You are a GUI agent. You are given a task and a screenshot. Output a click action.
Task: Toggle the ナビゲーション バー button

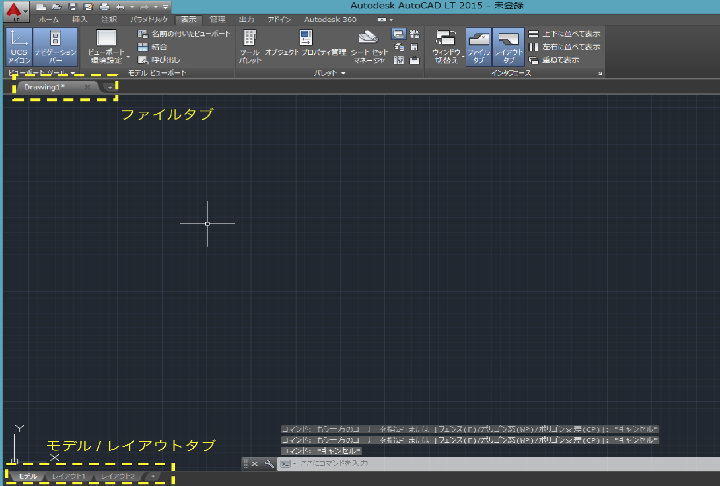[55, 47]
